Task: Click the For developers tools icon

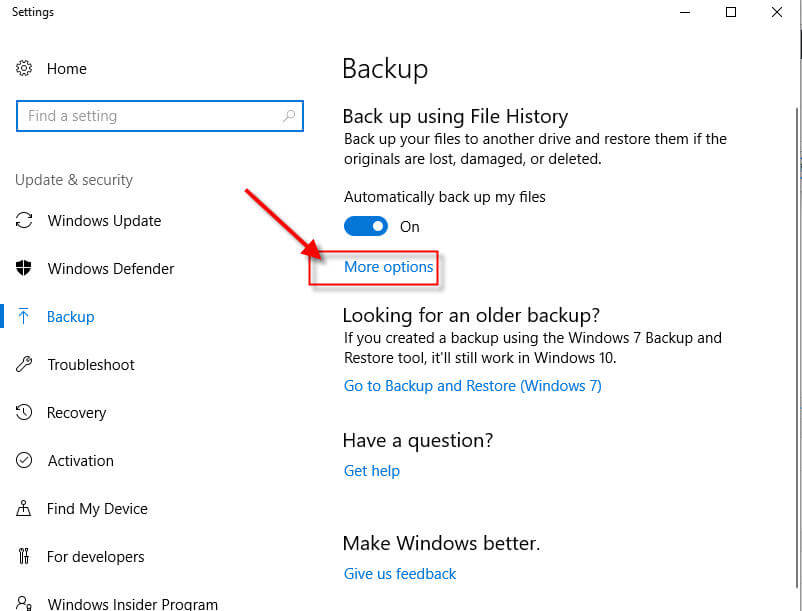Action: [x=24, y=556]
